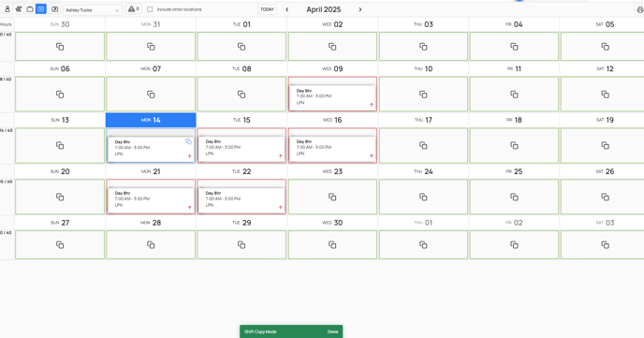Click red arrow on Tuesday 15 shift
Screen dimensions: 644x338
point(281,156)
